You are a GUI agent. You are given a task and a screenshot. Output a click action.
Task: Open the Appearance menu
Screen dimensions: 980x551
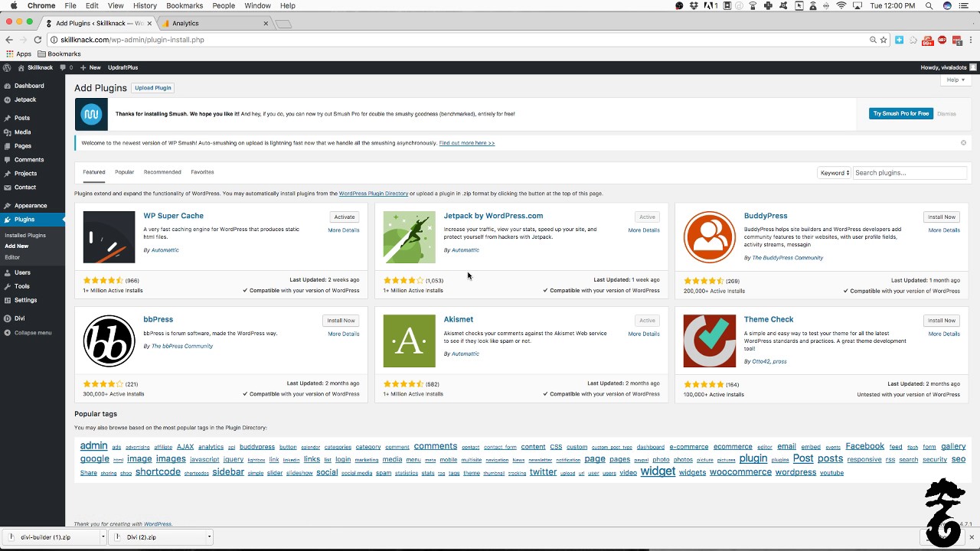point(30,205)
